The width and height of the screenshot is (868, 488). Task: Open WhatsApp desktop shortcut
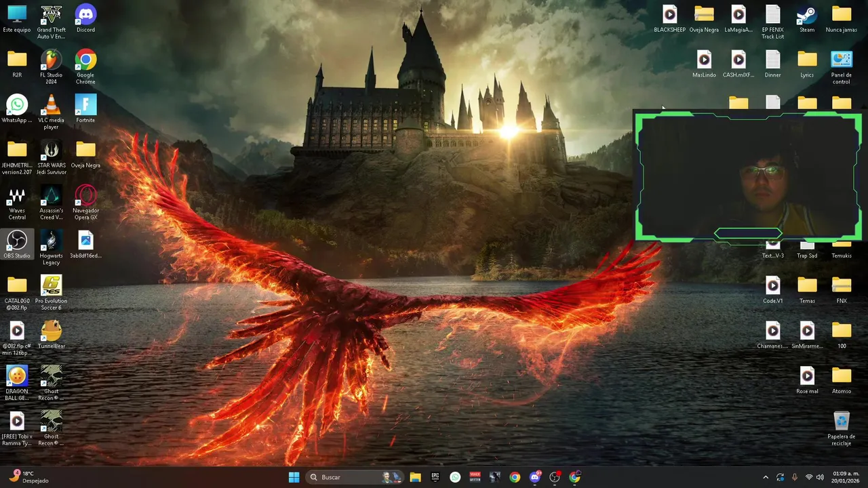17,110
